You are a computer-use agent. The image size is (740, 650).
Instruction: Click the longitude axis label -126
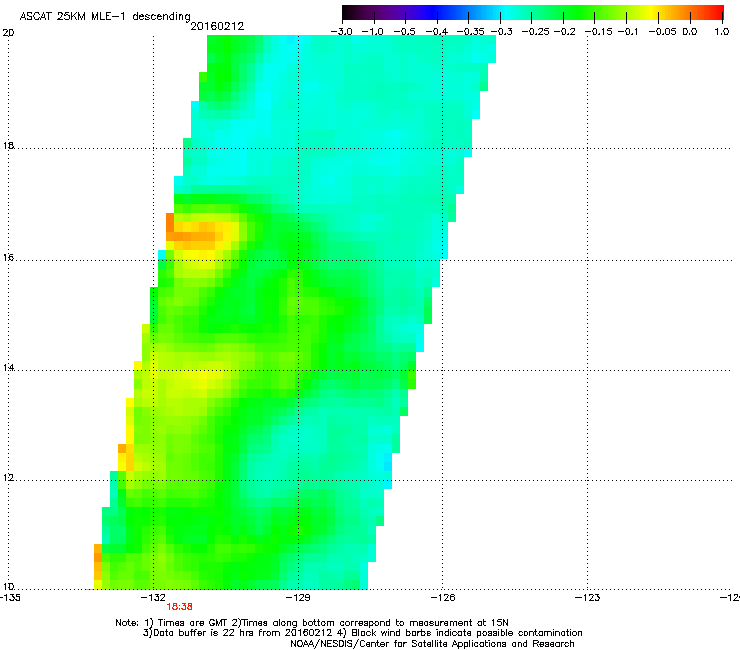pyautogui.click(x=444, y=598)
